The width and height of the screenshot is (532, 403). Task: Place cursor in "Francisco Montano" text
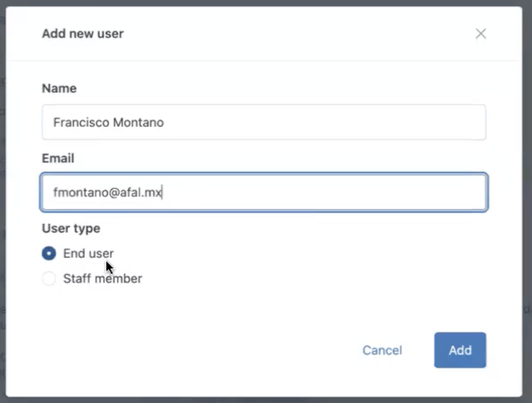(x=108, y=122)
